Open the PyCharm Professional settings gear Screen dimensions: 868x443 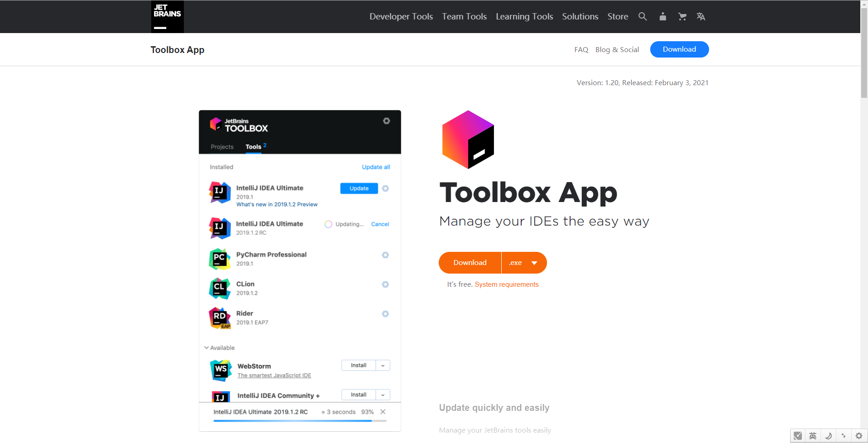(x=385, y=255)
